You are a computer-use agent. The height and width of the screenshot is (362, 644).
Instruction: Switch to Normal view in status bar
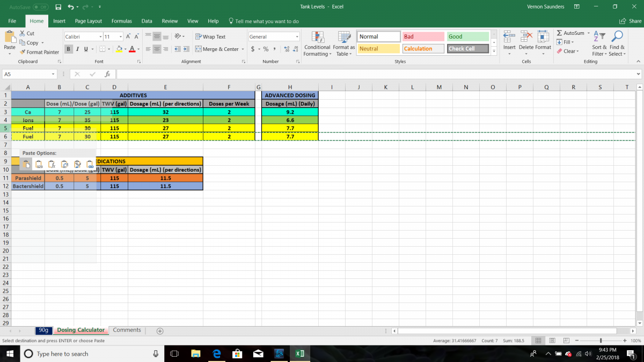click(x=538, y=341)
